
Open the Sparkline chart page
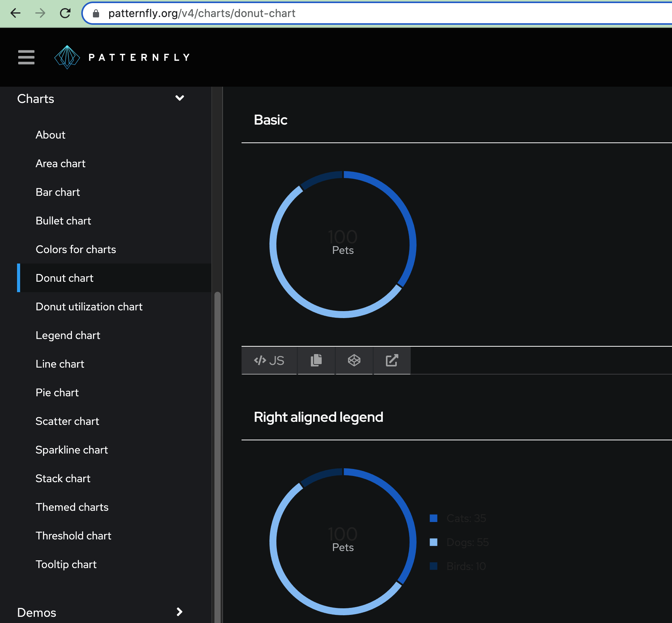pyautogui.click(x=72, y=450)
